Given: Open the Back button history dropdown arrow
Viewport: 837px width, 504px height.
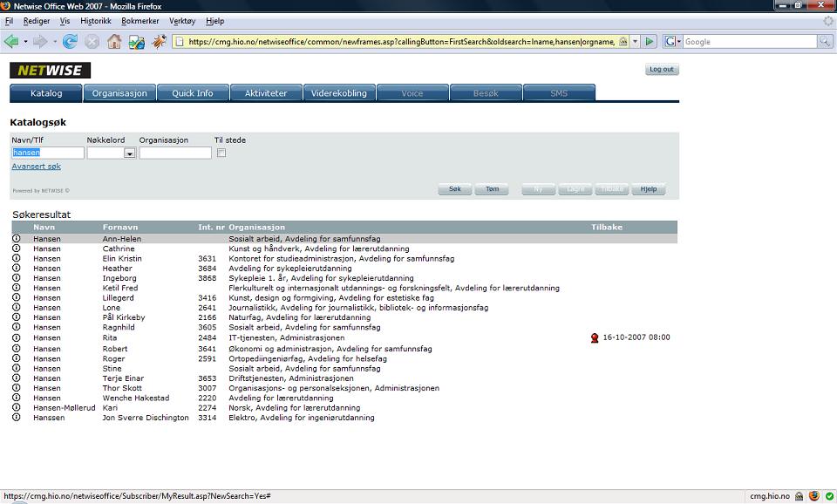Looking at the screenshot, I should click(25, 42).
